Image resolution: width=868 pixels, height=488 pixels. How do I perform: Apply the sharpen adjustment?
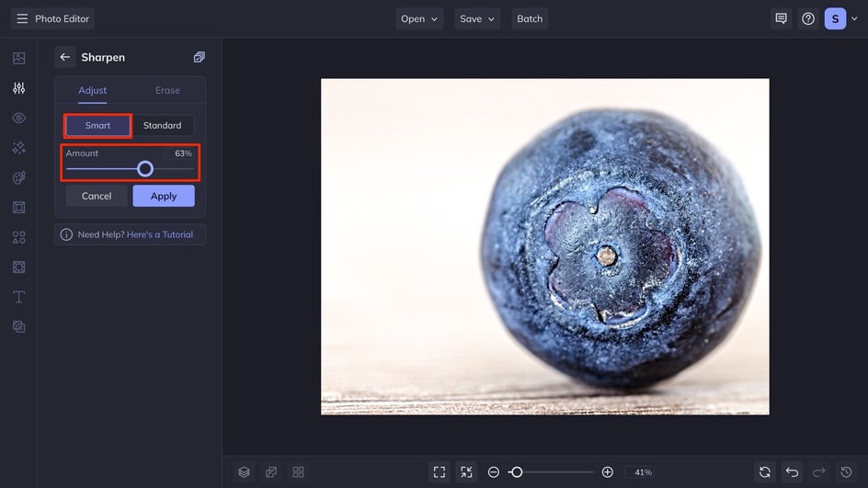pyautogui.click(x=164, y=196)
